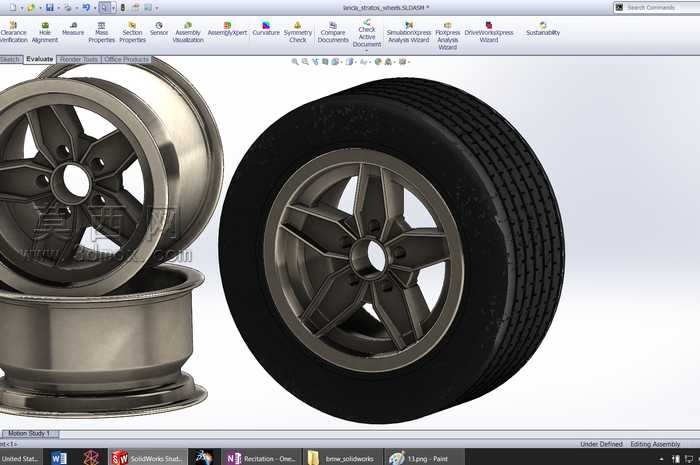The height and width of the screenshot is (465, 700).
Task: Expand the Check Active Document dropdown arrow
Action: tap(367, 50)
